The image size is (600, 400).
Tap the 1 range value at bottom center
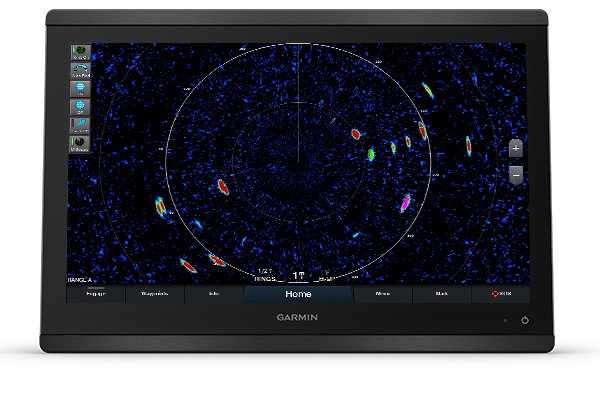click(298, 275)
